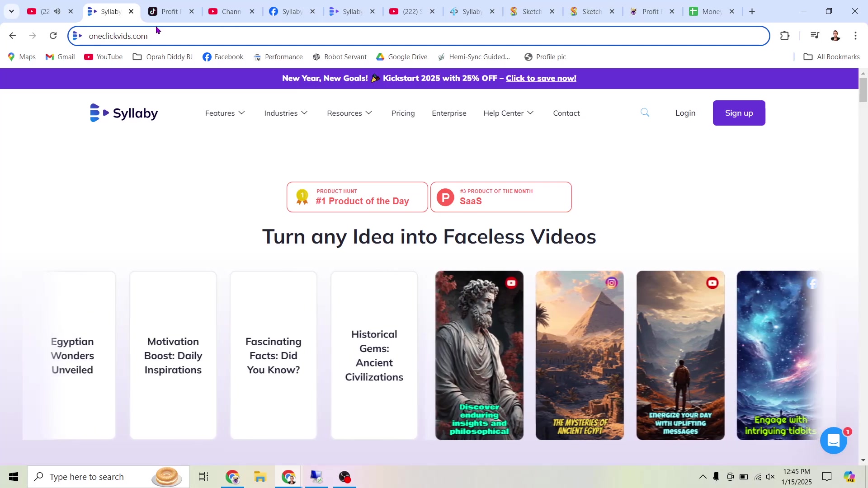
Task: Show hidden system tray icons
Action: (x=703, y=477)
